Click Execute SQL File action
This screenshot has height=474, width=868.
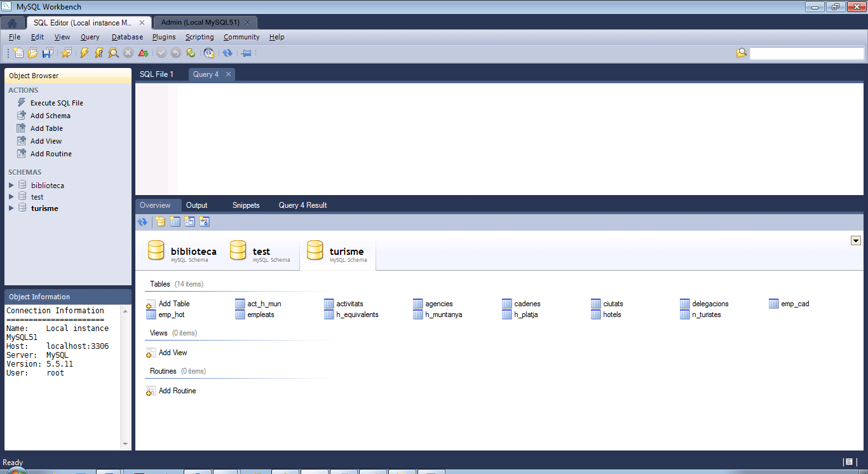57,103
